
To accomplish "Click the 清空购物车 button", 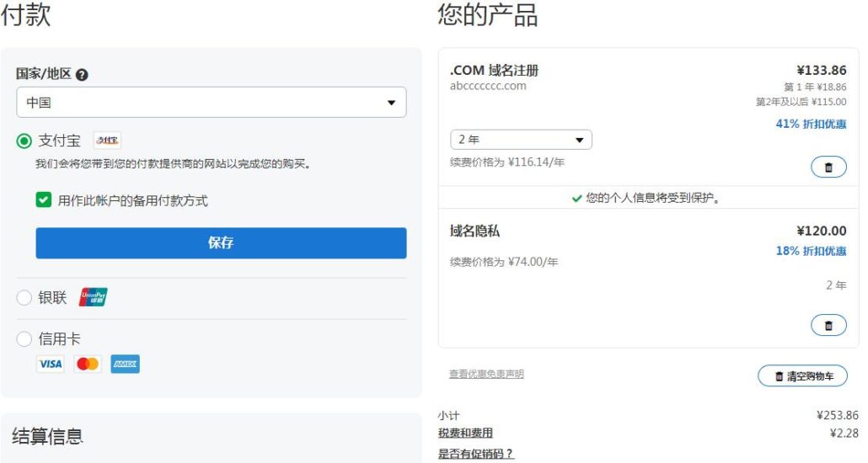I will pos(802,376).
